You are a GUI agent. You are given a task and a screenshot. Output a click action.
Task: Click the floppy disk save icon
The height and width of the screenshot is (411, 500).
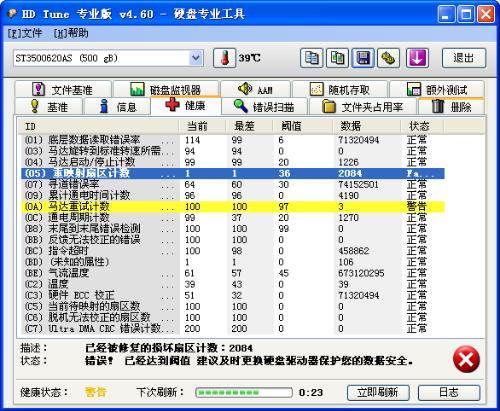[363, 58]
